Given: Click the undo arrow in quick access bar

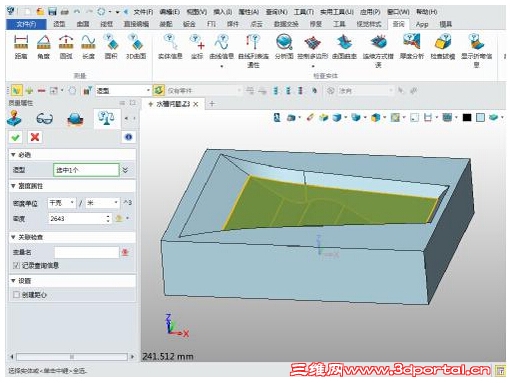Looking at the screenshot, I should (77, 12).
